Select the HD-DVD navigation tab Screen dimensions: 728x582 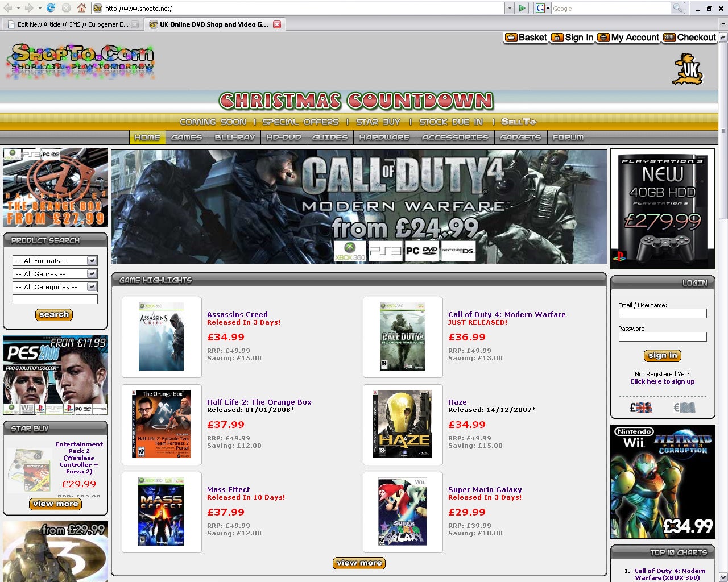[x=283, y=138]
